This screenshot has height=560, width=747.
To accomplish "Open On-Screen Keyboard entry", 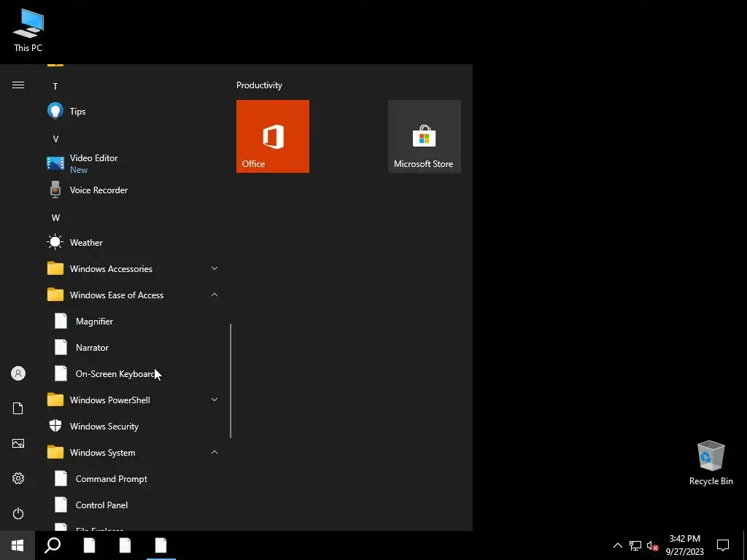I will coord(133,374).
